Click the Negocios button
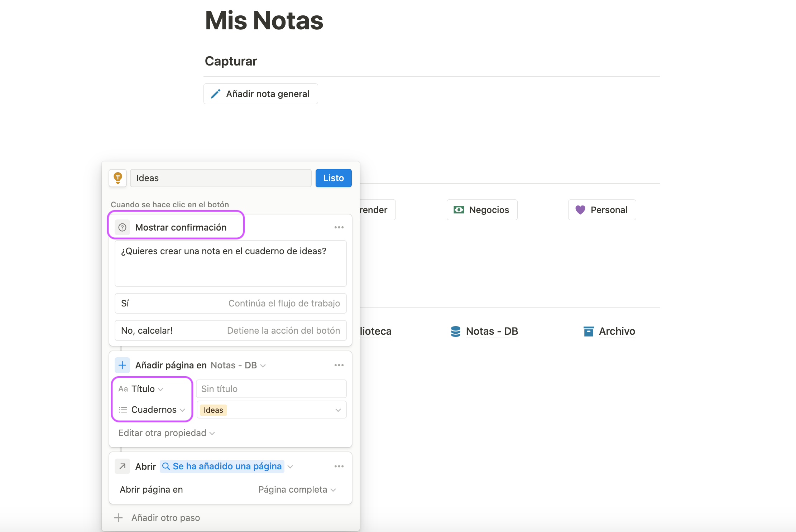Viewport: 796px width, 532px height. [x=482, y=210]
